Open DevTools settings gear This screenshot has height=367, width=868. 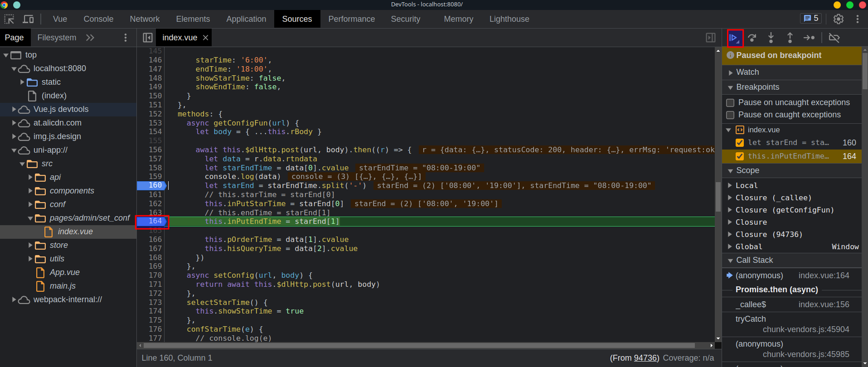pos(839,19)
